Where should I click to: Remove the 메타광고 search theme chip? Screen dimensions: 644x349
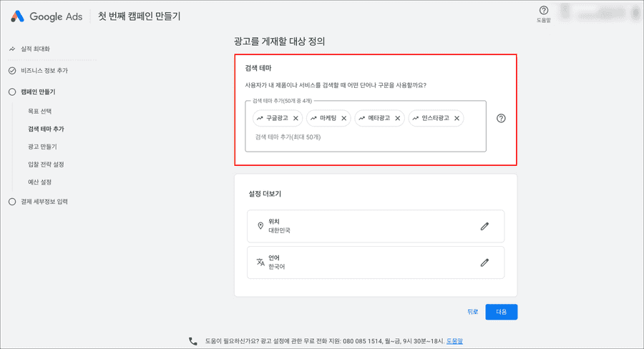(398, 118)
